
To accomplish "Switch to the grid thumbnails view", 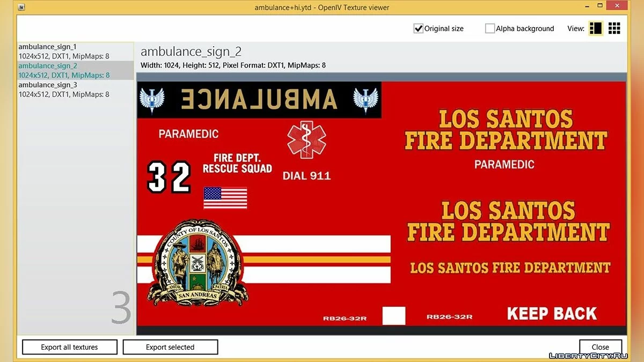I will pyautogui.click(x=614, y=28).
